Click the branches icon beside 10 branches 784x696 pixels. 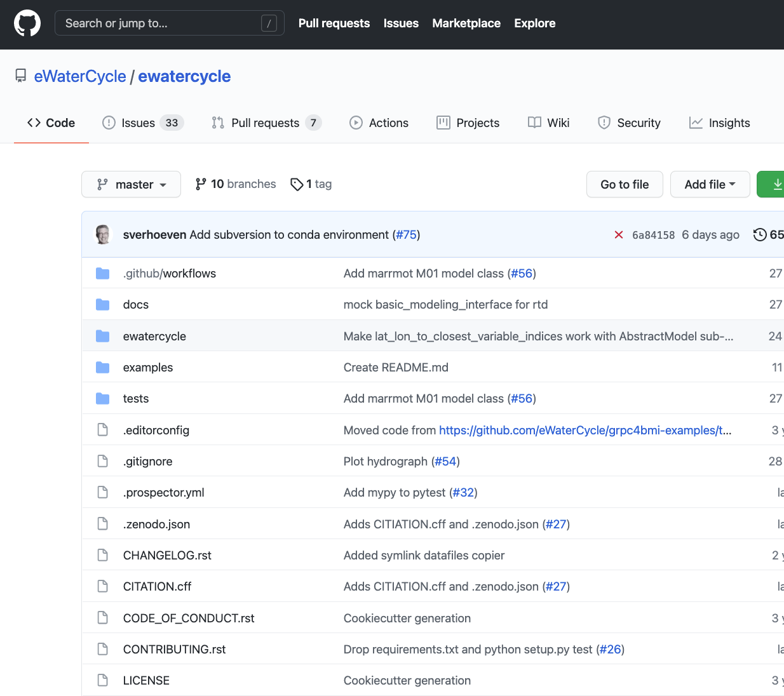point(201,184)
